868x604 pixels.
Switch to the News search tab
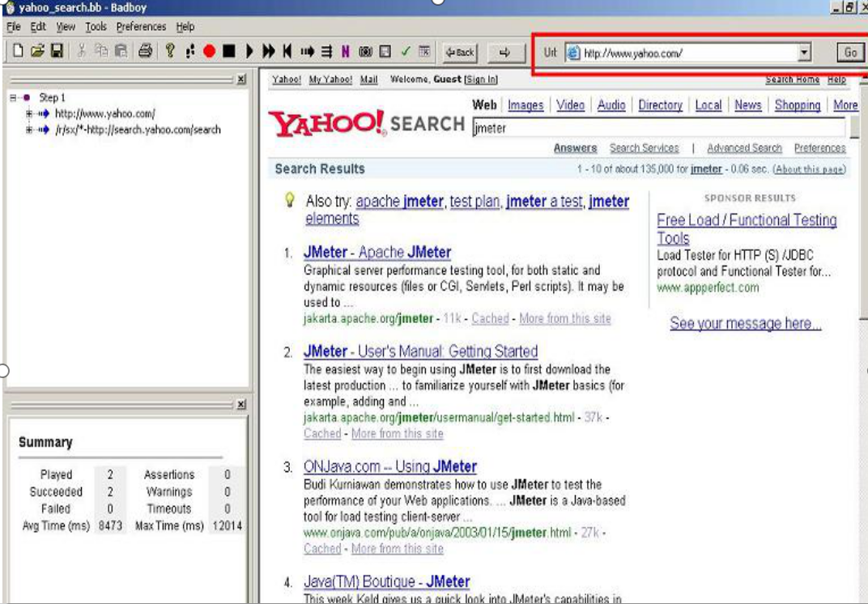click(748, 104)
